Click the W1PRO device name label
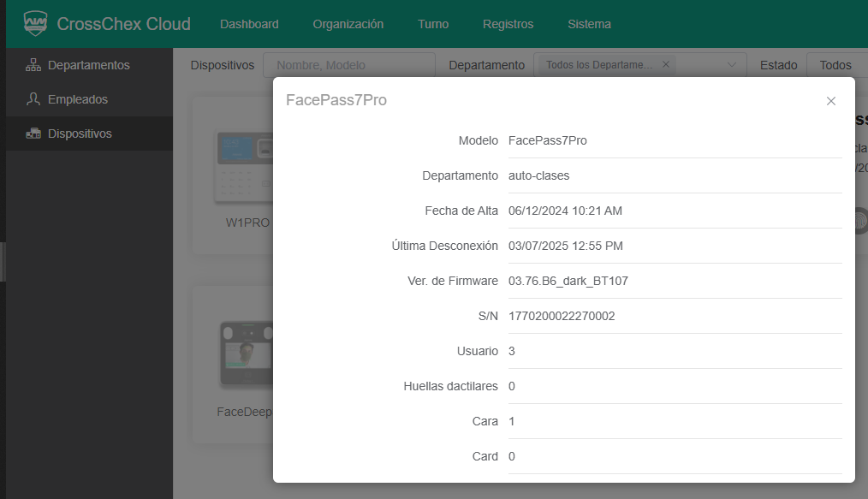 pos(247,223)
